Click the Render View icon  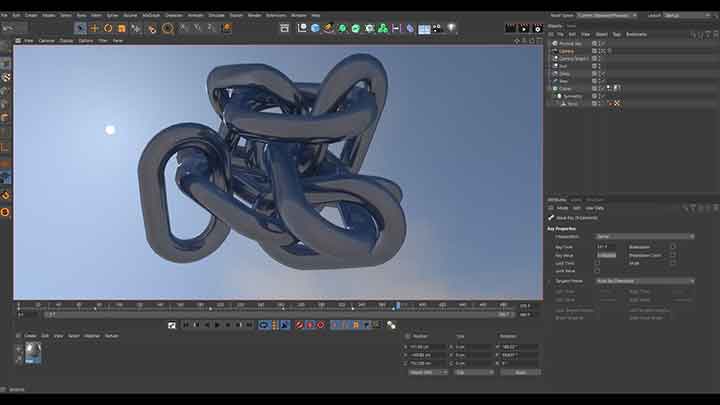(510, 28)
